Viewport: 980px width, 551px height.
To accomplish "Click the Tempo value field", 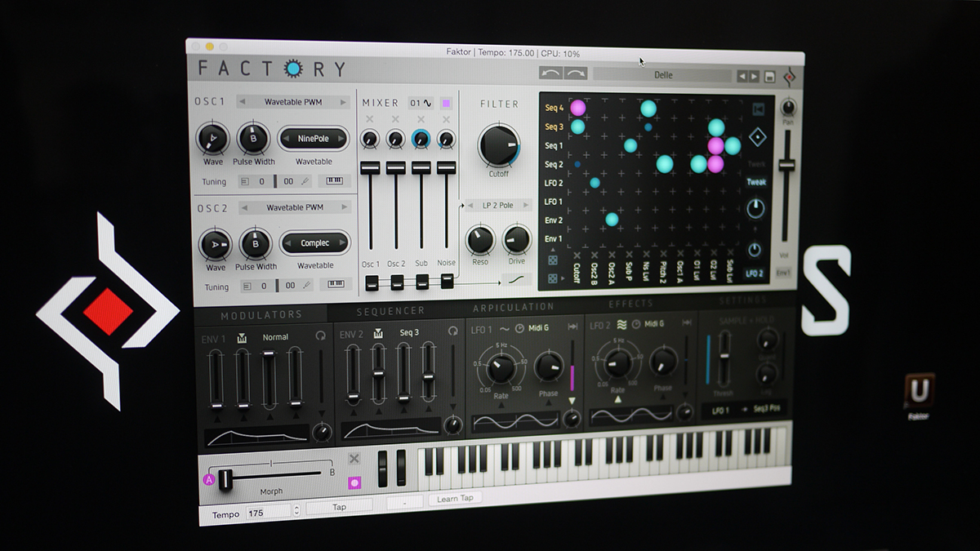I will click(267, 513).
